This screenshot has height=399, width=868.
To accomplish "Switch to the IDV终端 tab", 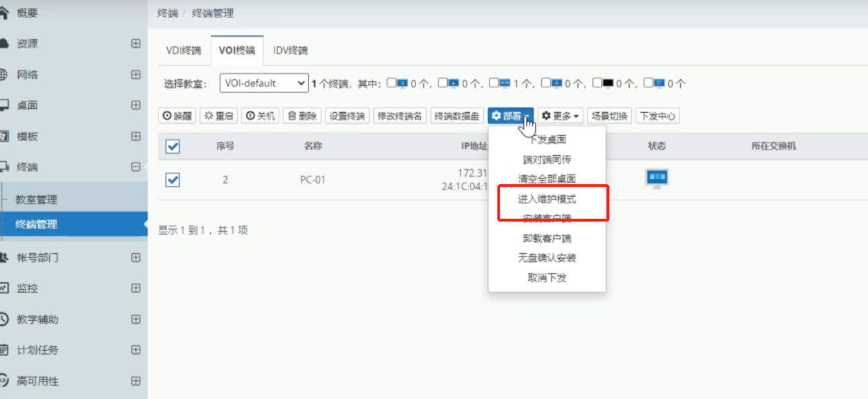I will 290,50.
